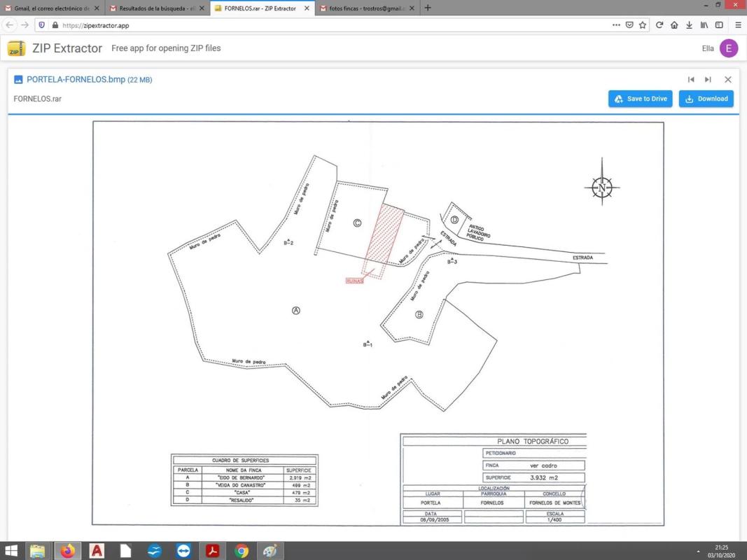The height and width of the screenshot is (560, 747).
Task: Go to the previous file in archive
Action: tap(691, 80)
